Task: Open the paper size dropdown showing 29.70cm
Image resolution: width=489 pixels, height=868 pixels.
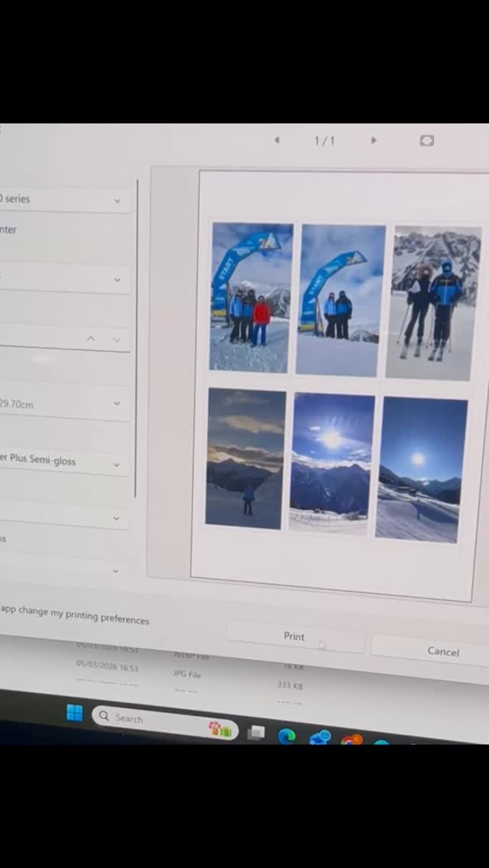Action: (x=65, y=404)
